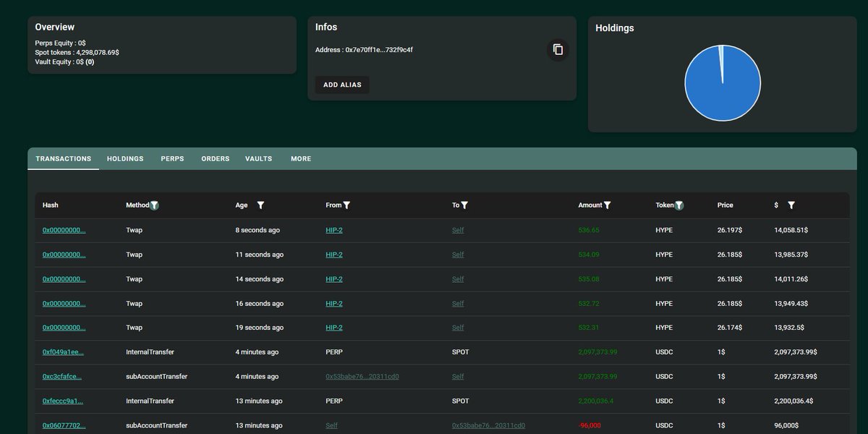Viewport: 868px width, 434px height.
Task: Click Self link in 11 seconds ago row
Action: click(x=458, y=255)
